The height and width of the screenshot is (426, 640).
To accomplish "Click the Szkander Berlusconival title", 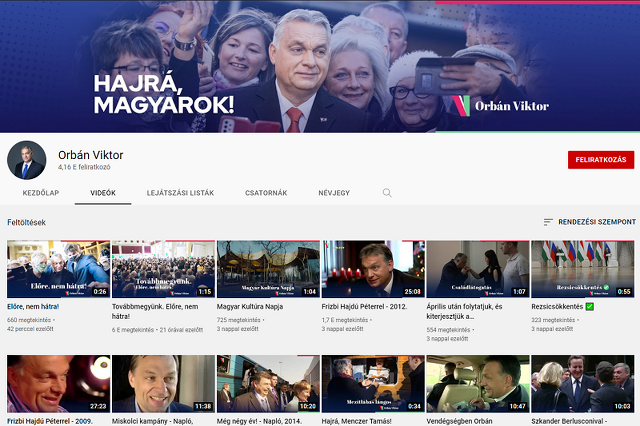I will point(569,421).
